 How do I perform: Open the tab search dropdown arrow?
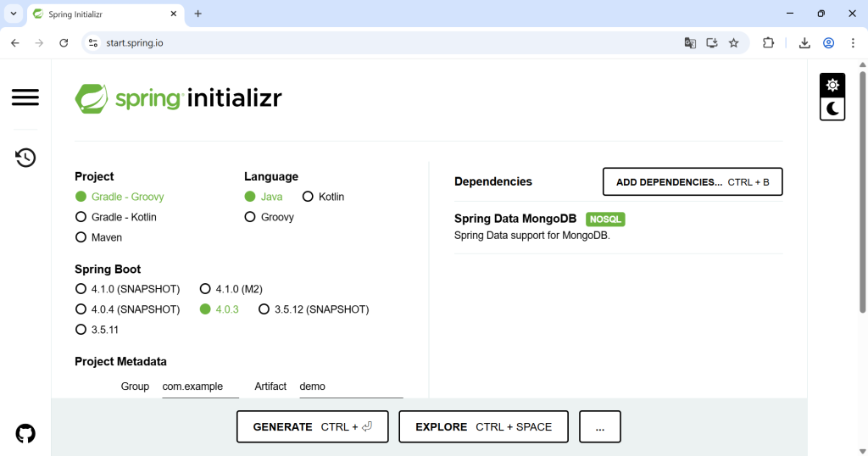pyautogui.click(x=14, y=14)
